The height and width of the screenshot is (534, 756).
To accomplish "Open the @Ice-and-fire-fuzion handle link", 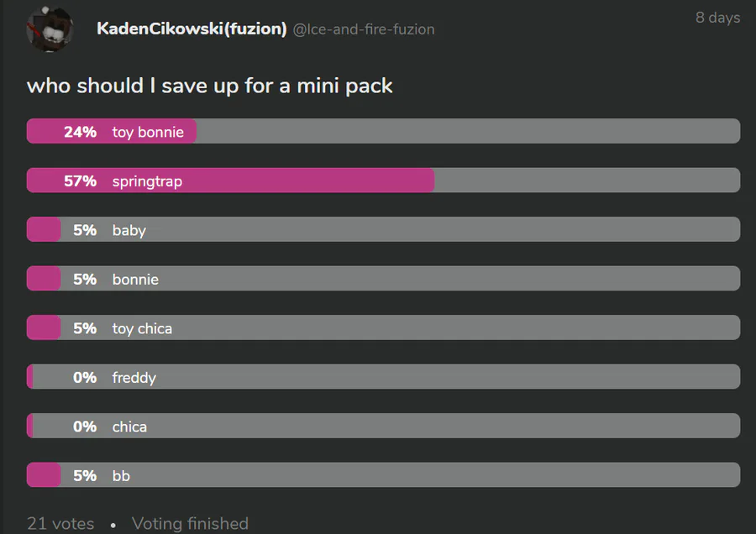I will coord(364,29).
